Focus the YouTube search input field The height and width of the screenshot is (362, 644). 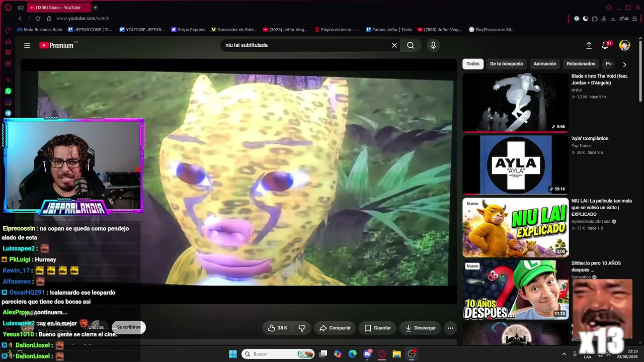click(x=307, y=45)
